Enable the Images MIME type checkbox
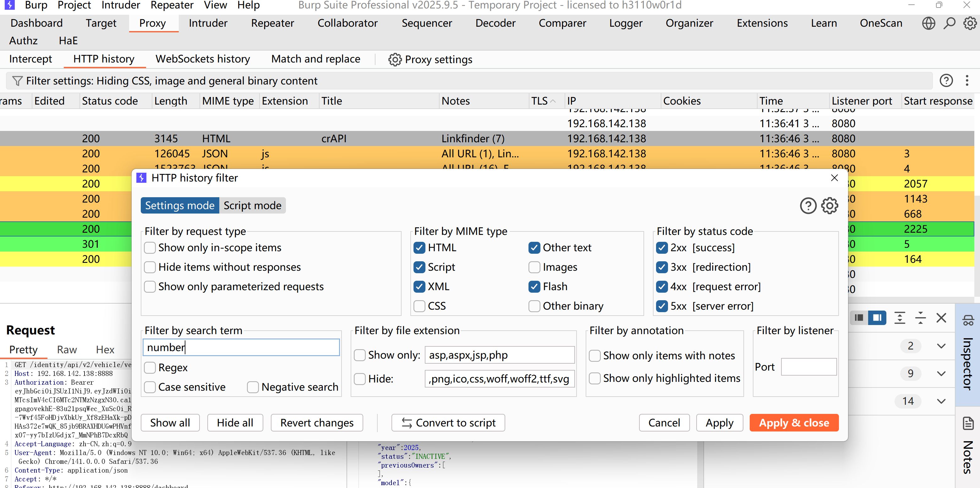This screenshot has width=980, height=488. coord(534,267)
